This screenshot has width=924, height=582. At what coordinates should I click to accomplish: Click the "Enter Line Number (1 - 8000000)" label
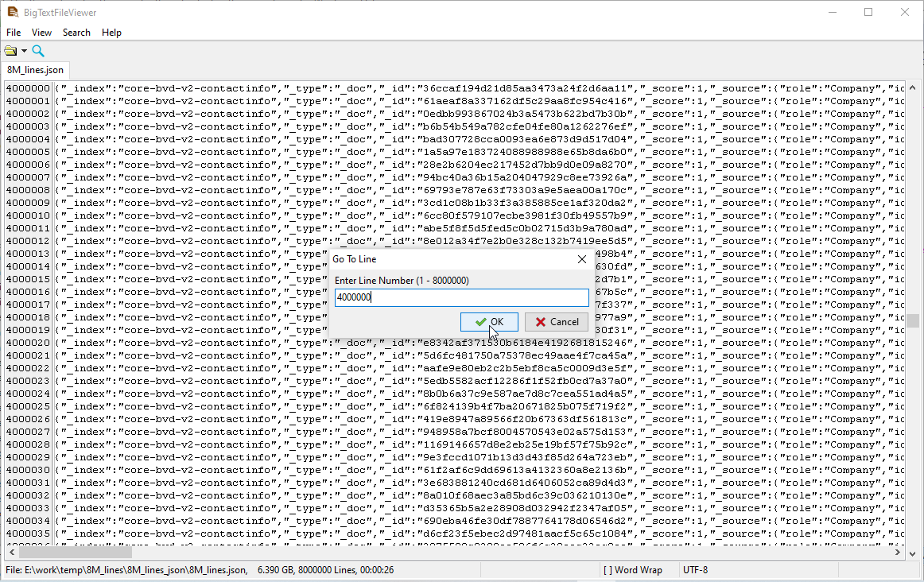coord(402,281)
